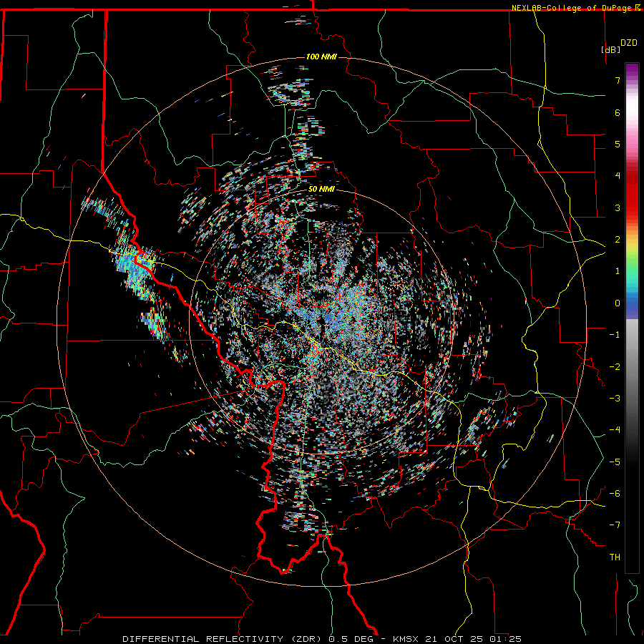Image resolution: width=644 pixels, height=644 pixels.
Task: Click the DIFFERENTIAL REFLECTIVITY (ZDR) title text
Action: tap(223, 639)
